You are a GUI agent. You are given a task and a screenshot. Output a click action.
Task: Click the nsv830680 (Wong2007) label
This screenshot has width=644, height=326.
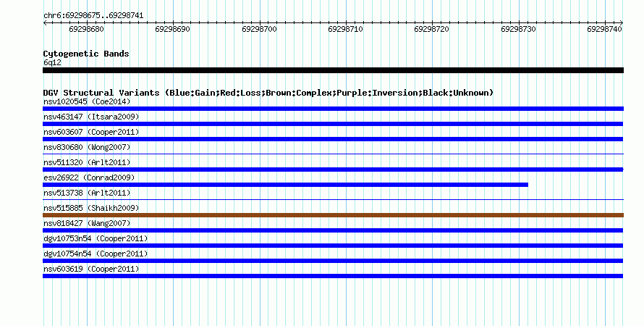click(87, 147)
